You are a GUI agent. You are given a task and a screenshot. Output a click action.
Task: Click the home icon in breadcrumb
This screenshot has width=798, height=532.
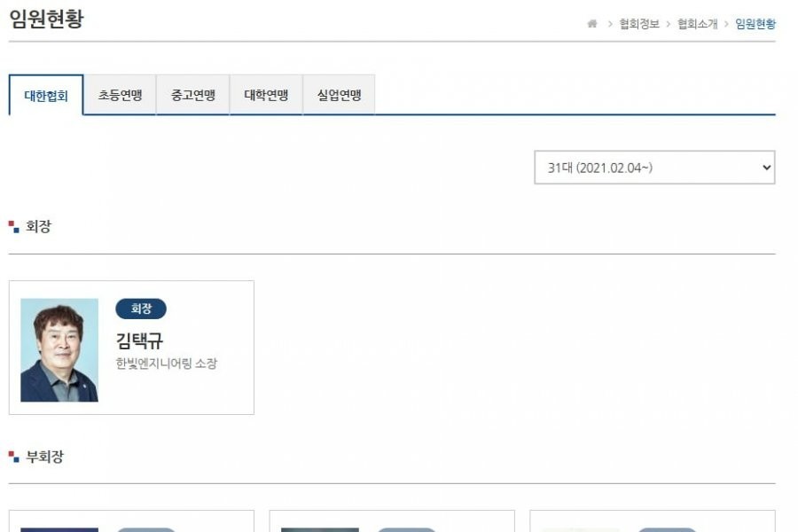[592, 24]
